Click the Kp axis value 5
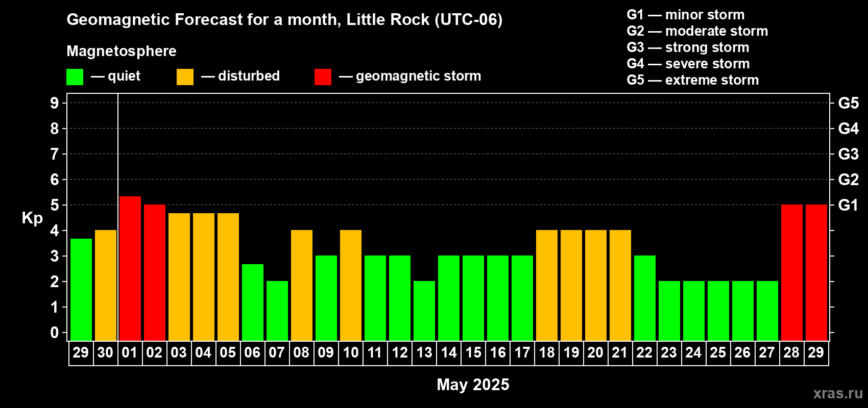This screenshot has height=408, width=868. coord(55,205)
